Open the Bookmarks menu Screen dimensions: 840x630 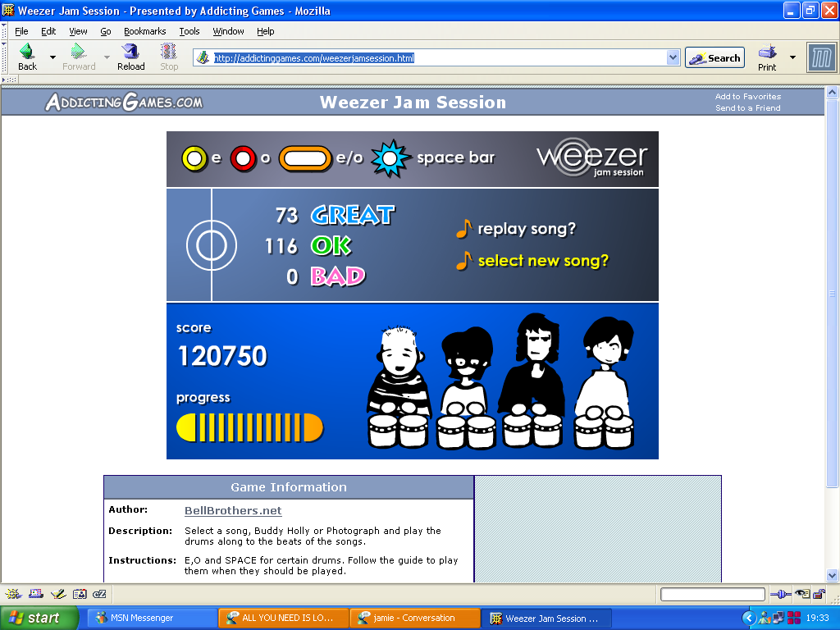coord(144,31)
